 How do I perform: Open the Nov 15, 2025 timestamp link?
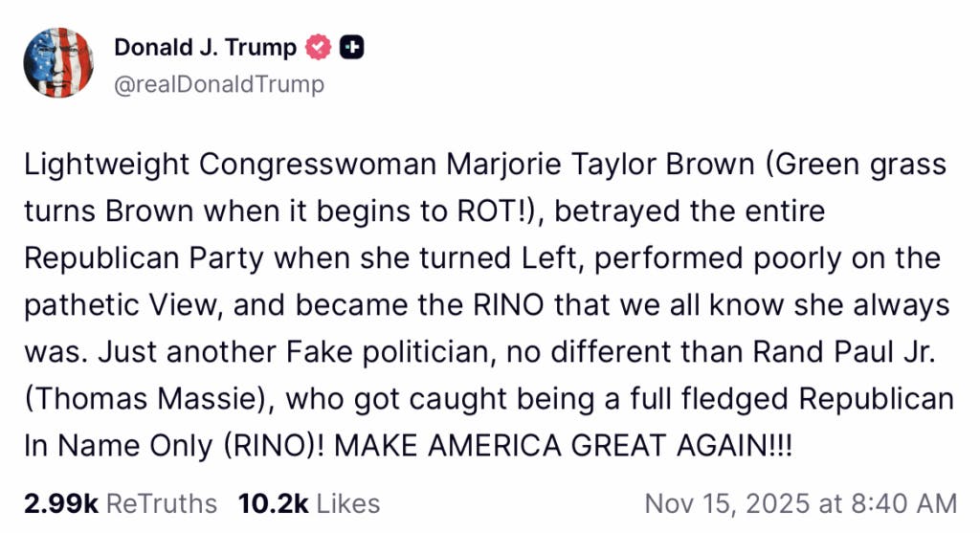point(800,503)
